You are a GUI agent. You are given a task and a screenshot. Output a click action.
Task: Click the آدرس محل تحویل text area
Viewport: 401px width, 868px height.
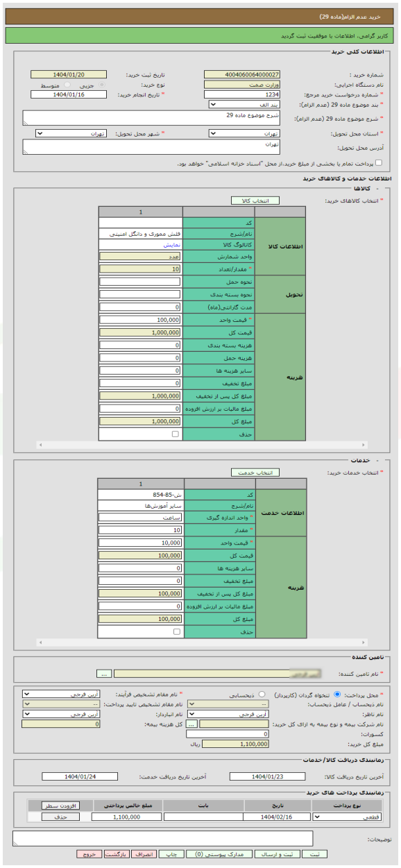click(151, 147)
